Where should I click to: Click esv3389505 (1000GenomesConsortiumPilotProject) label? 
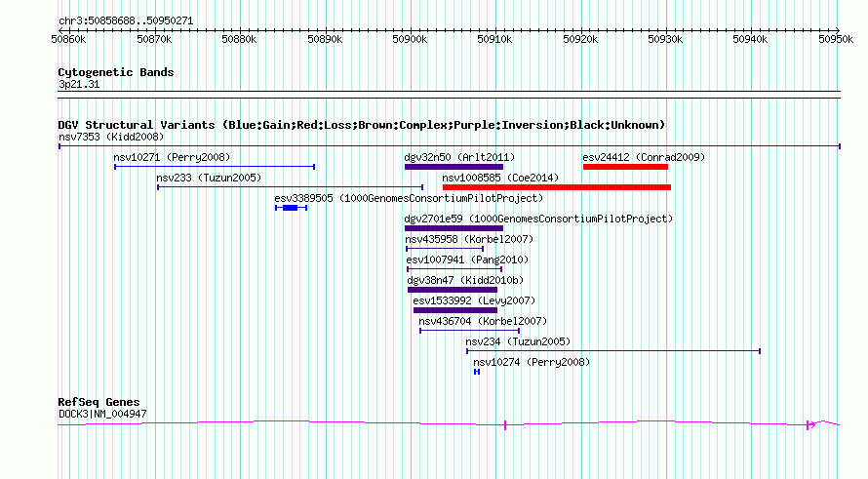[409, 198]
